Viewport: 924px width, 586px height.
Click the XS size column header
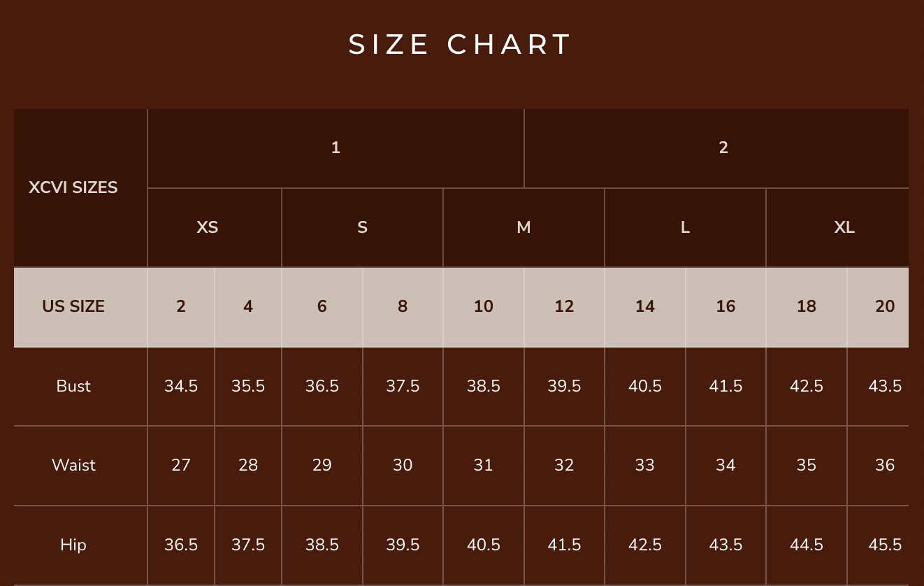pyautogui.click(x=215, y=227)
